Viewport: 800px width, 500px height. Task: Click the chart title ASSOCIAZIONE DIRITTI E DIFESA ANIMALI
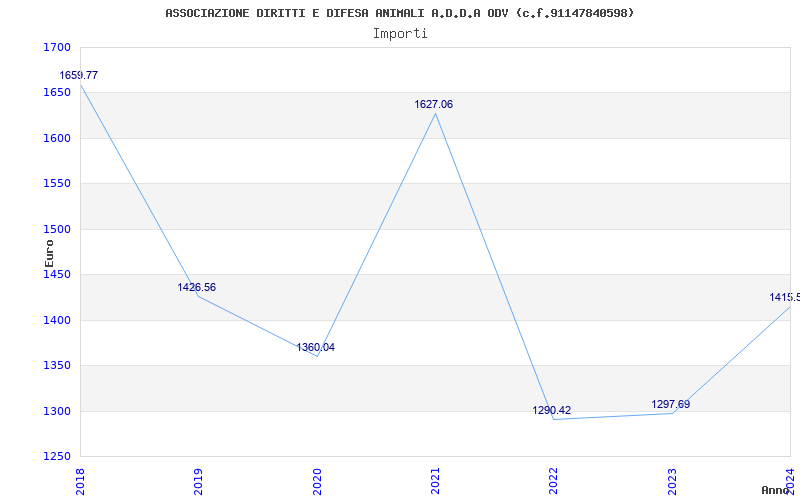click(399, 13)
